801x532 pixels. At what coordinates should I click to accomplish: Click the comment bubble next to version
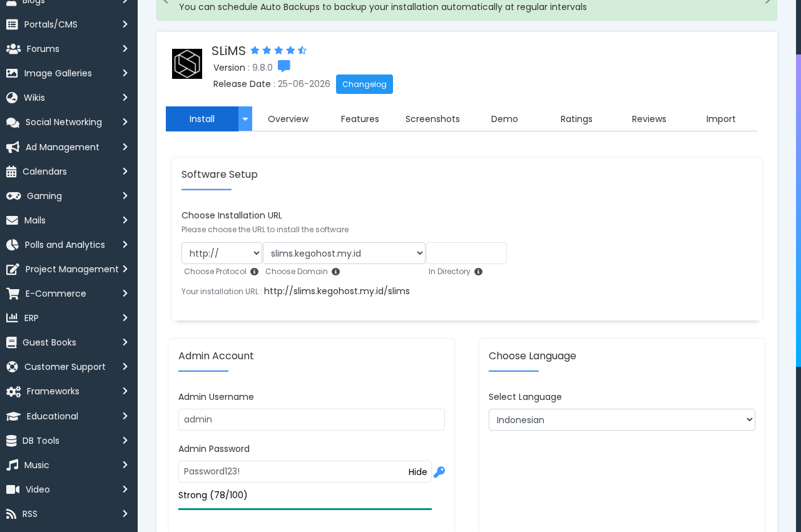284,66
